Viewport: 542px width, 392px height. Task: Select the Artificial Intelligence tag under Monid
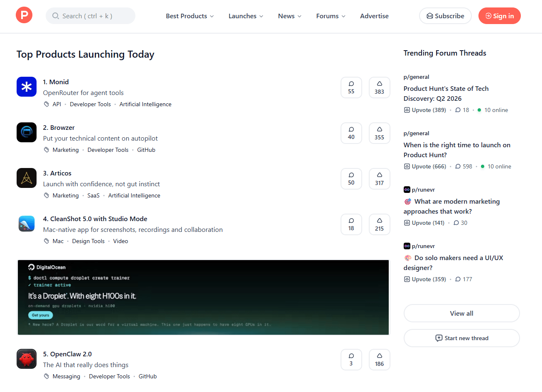pos(145,104)
